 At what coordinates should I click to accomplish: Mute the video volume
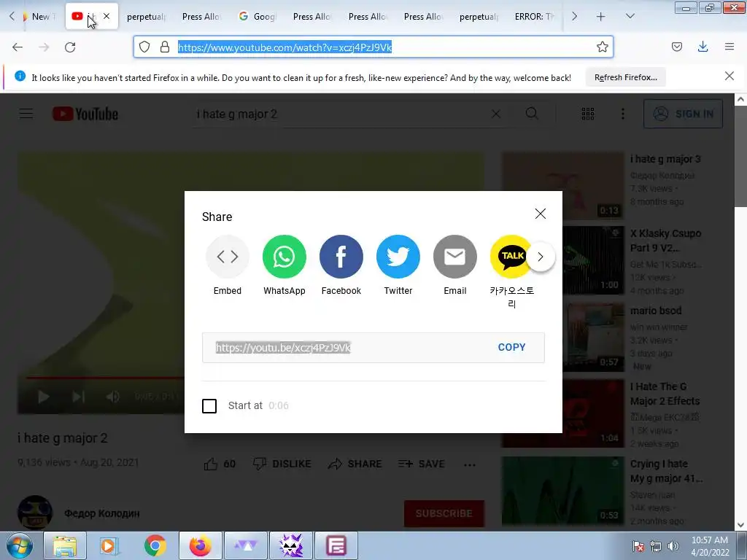point(113,397)
